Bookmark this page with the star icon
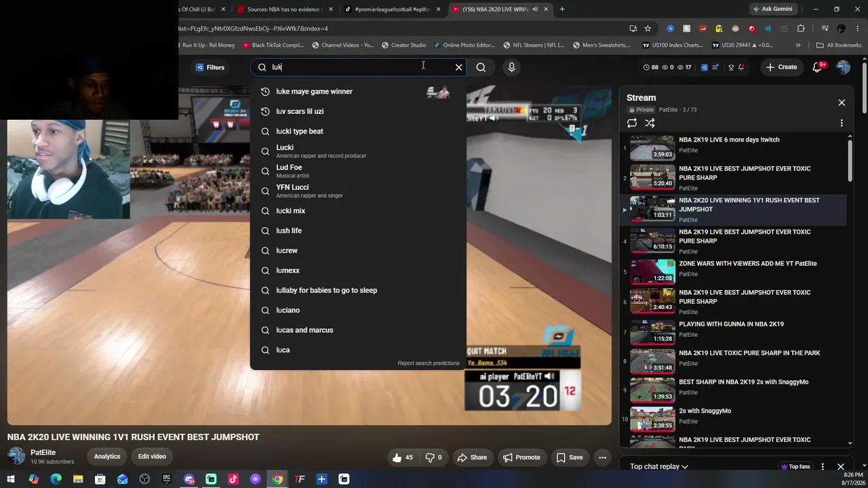Viewport: 868px width, 488px height. (648, 28)
